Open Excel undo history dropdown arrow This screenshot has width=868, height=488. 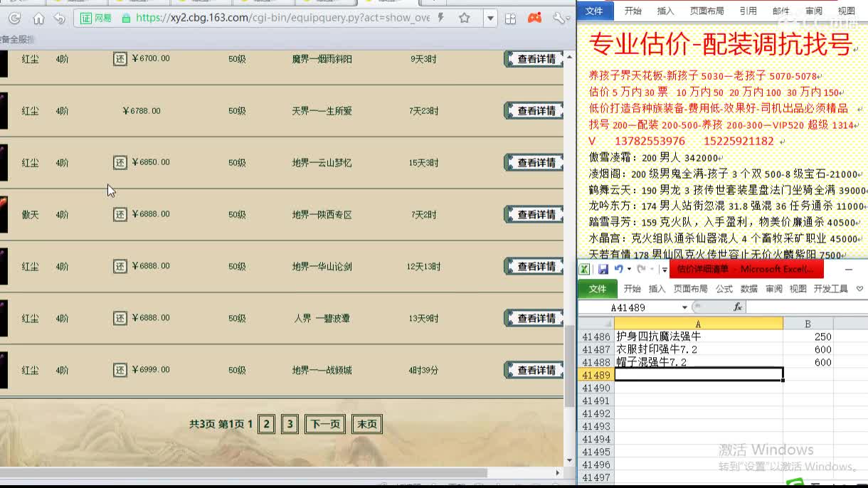pos(628,270)
